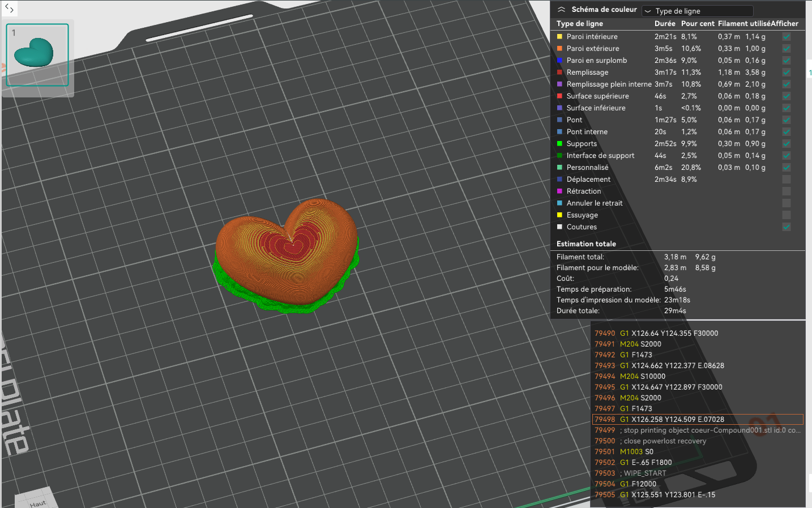Click the Remplissage legend row label
The width and height of the screenshot is (812, 508).
pyautogui.click(x=587, y=72)
